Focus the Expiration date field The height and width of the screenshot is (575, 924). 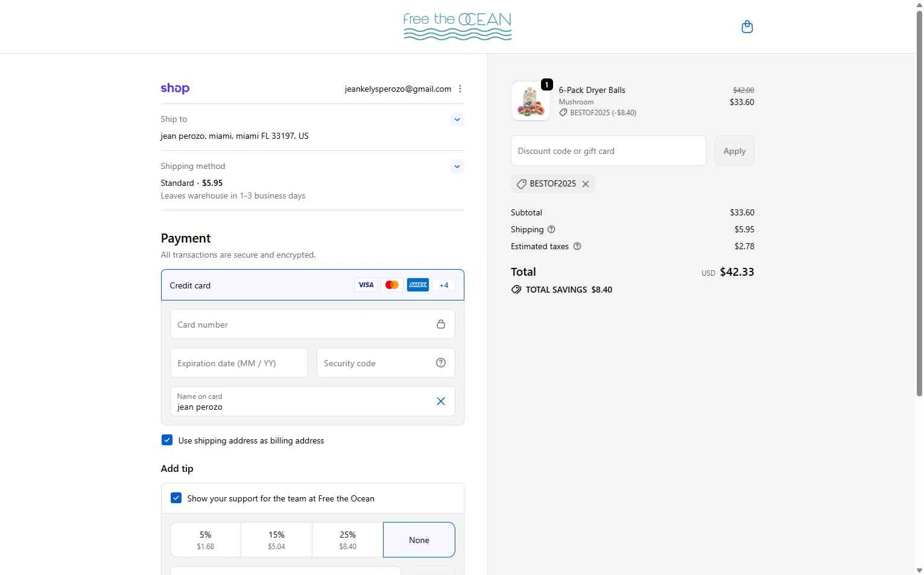239,363
